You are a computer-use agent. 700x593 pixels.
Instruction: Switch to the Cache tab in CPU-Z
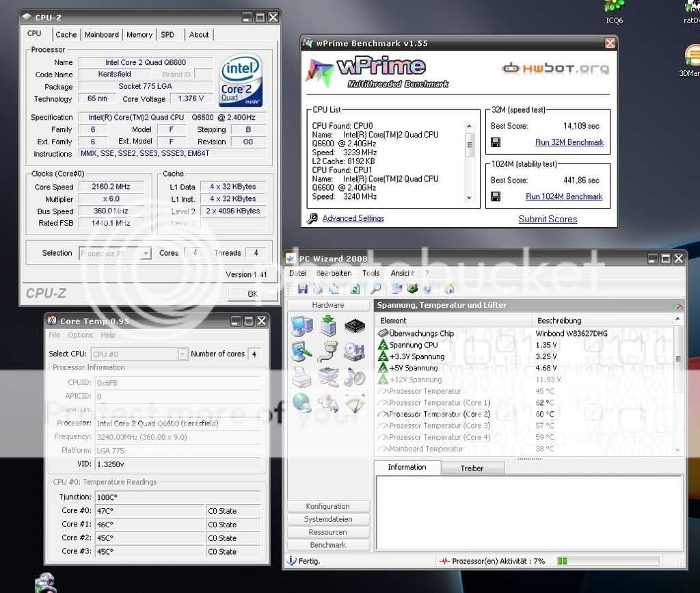pyautogui.click(x=66, y=35)
